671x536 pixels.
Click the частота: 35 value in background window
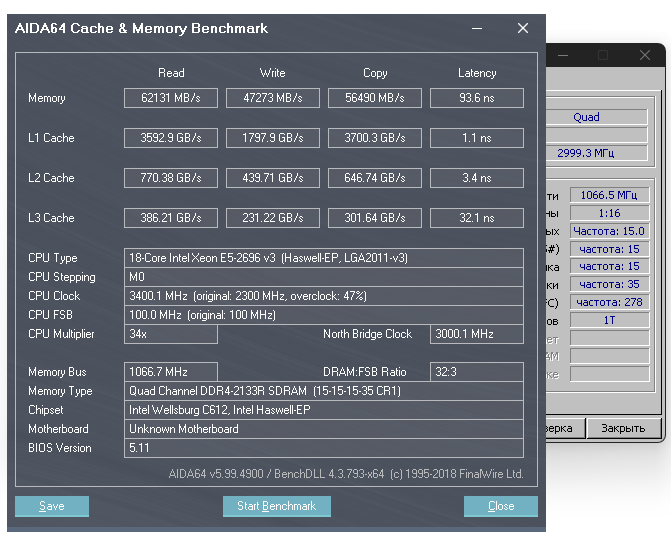click(x=609, y=284)
